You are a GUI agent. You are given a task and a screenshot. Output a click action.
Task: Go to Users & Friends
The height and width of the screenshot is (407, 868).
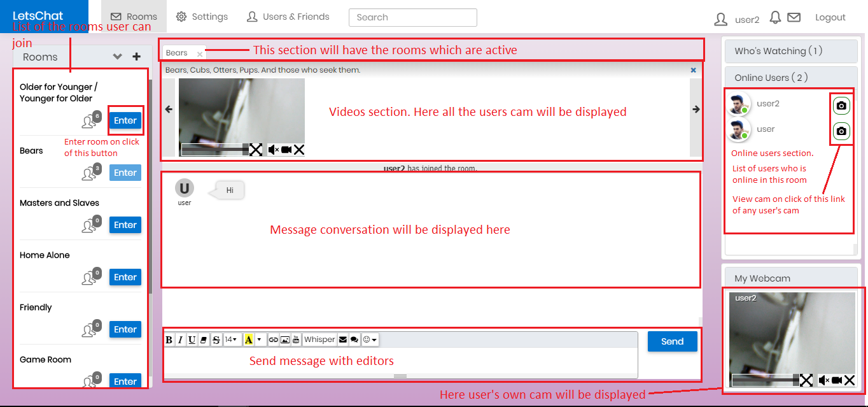[288, 17]
